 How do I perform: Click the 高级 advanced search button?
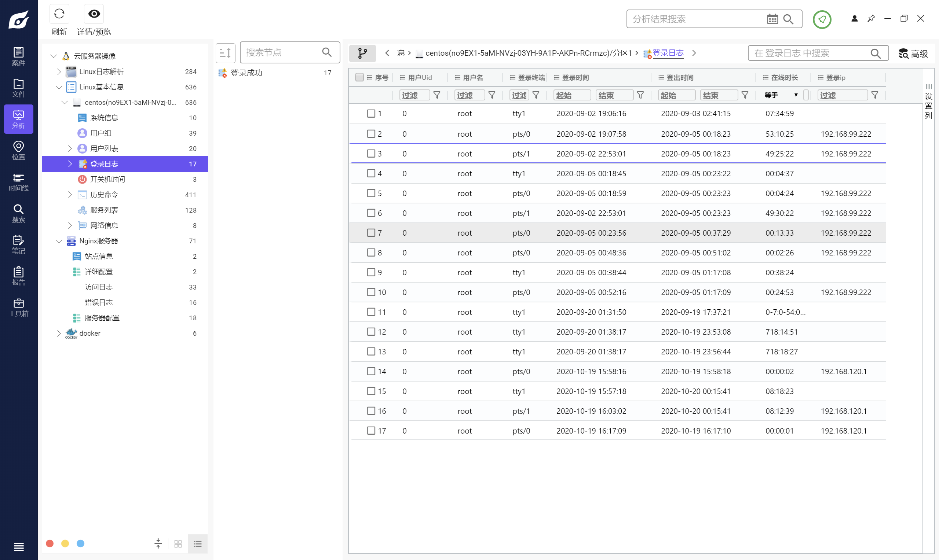coord(913,54)
